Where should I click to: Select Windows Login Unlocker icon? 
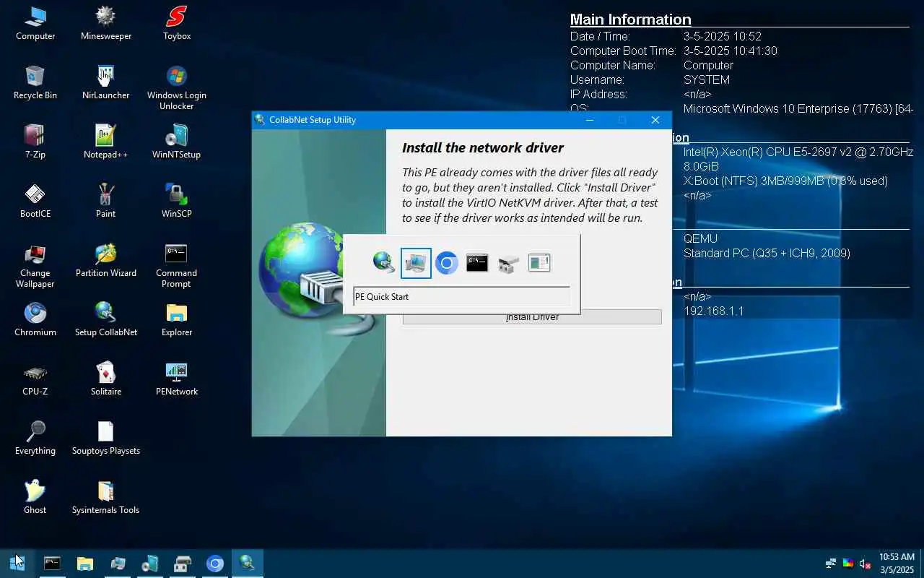176,87
